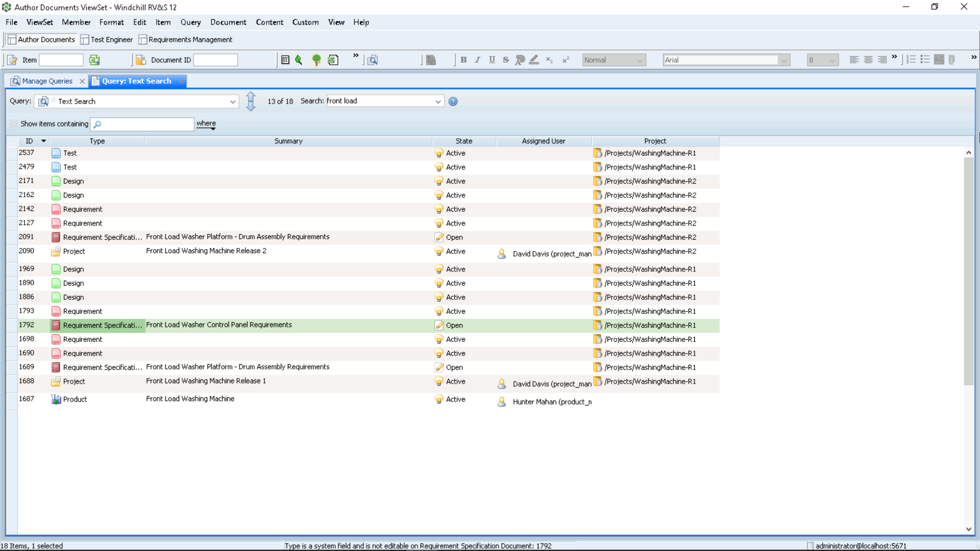Screen dimensions: 980x551
Task: Toggle strikethrough formatting
Action: click(506, 60)
